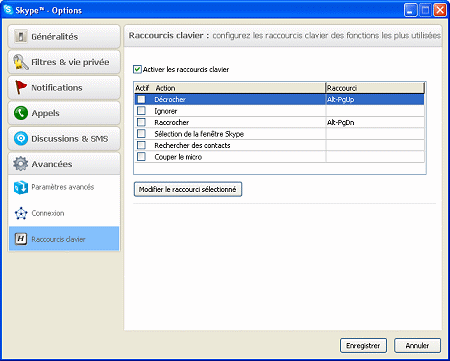Image resolution: width=450 pixels, height=361 pixels.
Task: Click the blue cube Paramètres avancés icon
Action: [21, 187]
